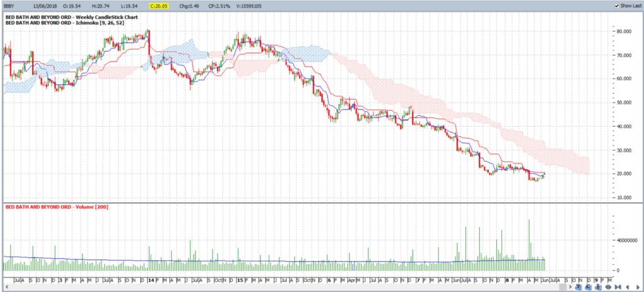This screenshot has height=292, width=644.
Task: Click the highlighted close C:20.05
Action: click(159, 6)
